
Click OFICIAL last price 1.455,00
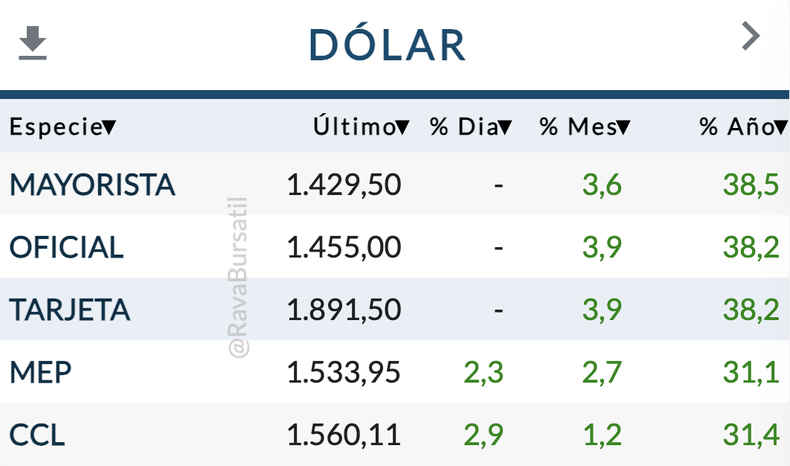(343, 247)
